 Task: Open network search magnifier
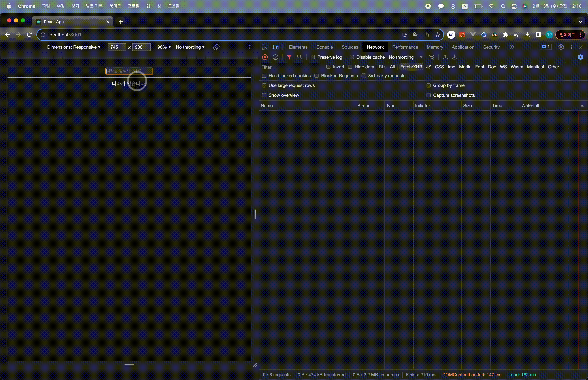[300, 57]
